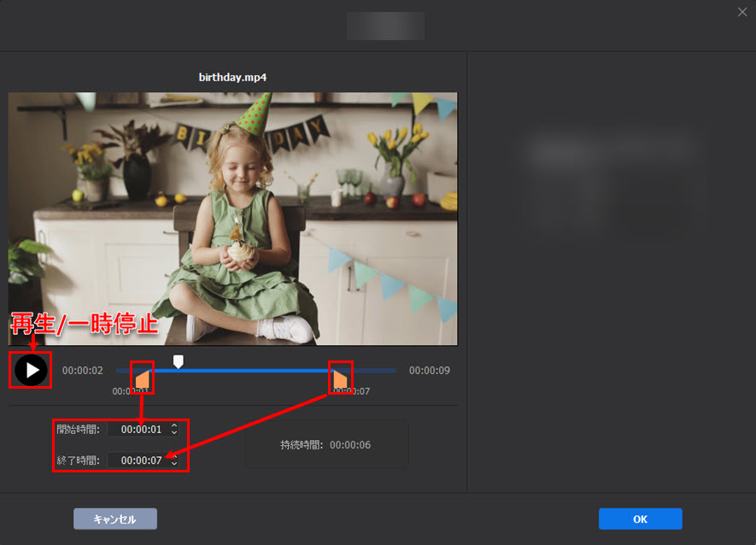Select the orange start trim handle
This screenshot has height=545, width=756.
[143, 379]
